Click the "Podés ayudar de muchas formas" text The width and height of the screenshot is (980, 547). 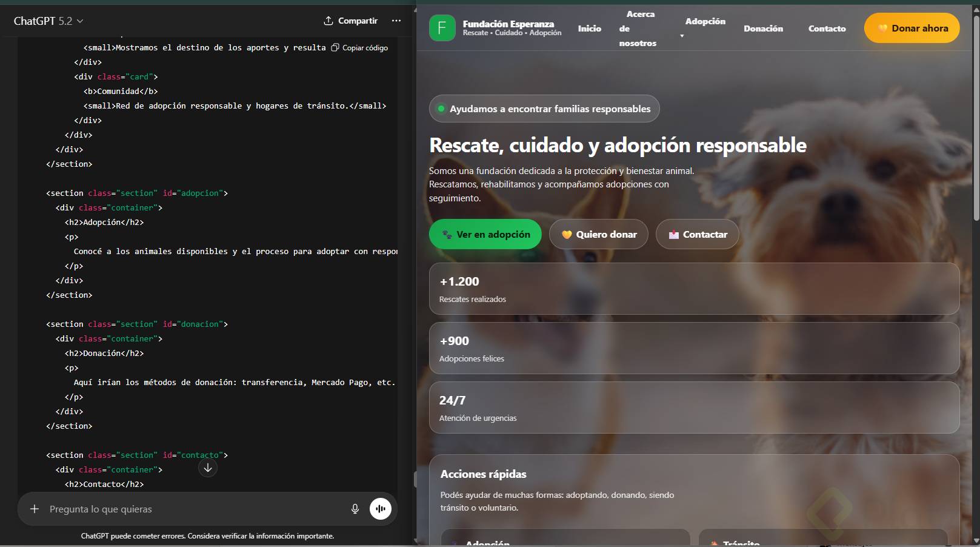coord(558,502)
